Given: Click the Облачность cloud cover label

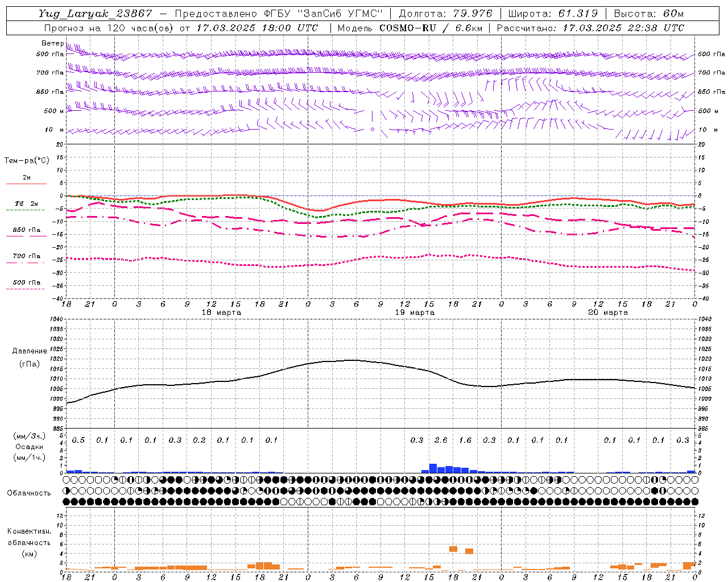Looking at the screenshot, I should (29, 493).
